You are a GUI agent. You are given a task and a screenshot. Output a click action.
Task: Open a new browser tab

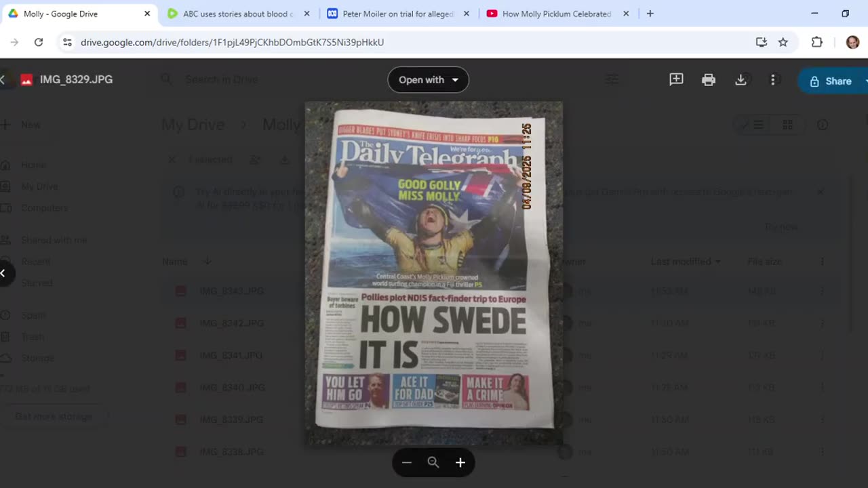(x=650, y=14)
